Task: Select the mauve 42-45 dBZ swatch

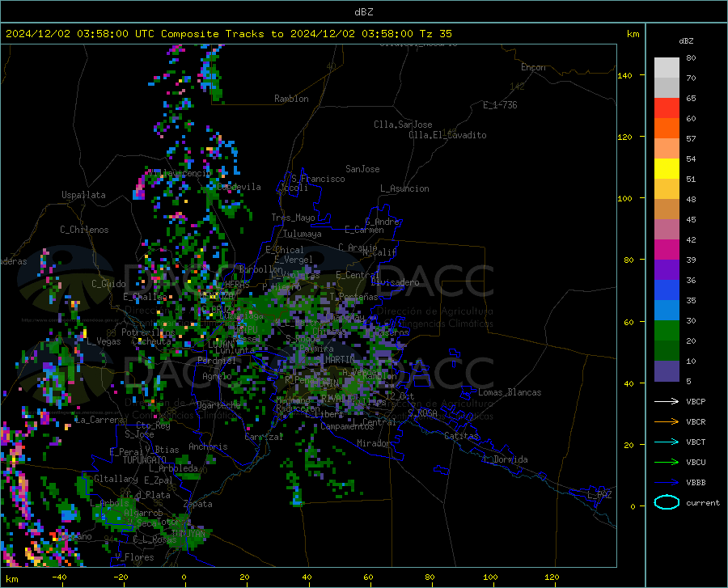Action: tap(667, 230)
